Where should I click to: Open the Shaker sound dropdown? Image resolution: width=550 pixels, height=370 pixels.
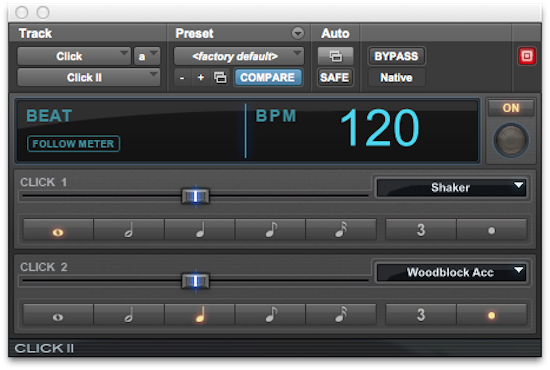451,188
